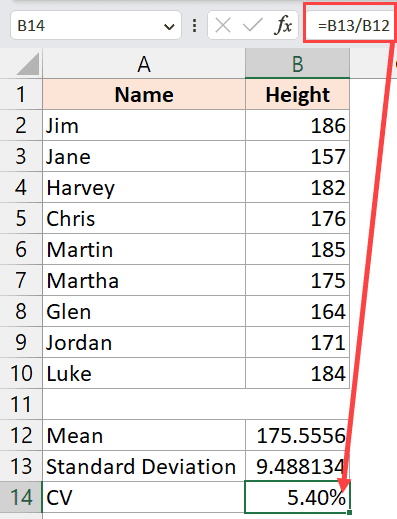This screenshot has width=397, height=519.
Task: Click the formula bar vertical dots handle
Action: click(x=194, y=26)
